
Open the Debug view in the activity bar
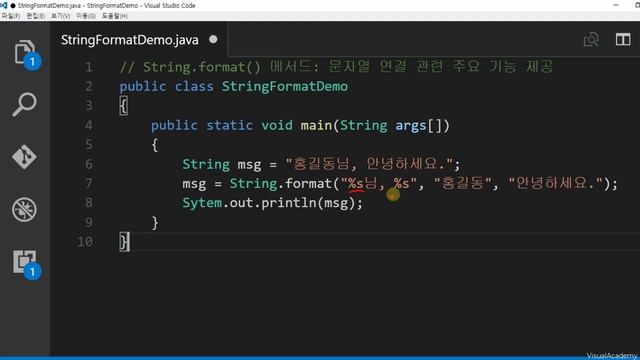24,209
